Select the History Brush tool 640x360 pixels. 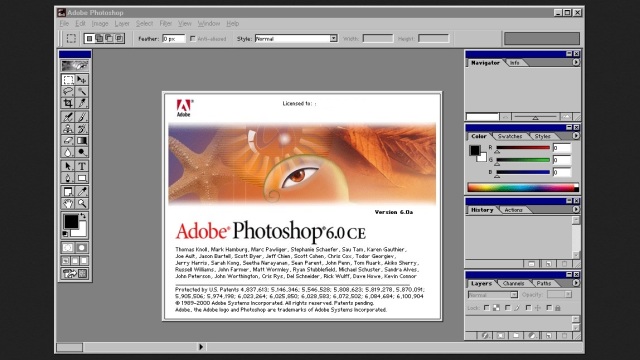(x=82, y=129)
